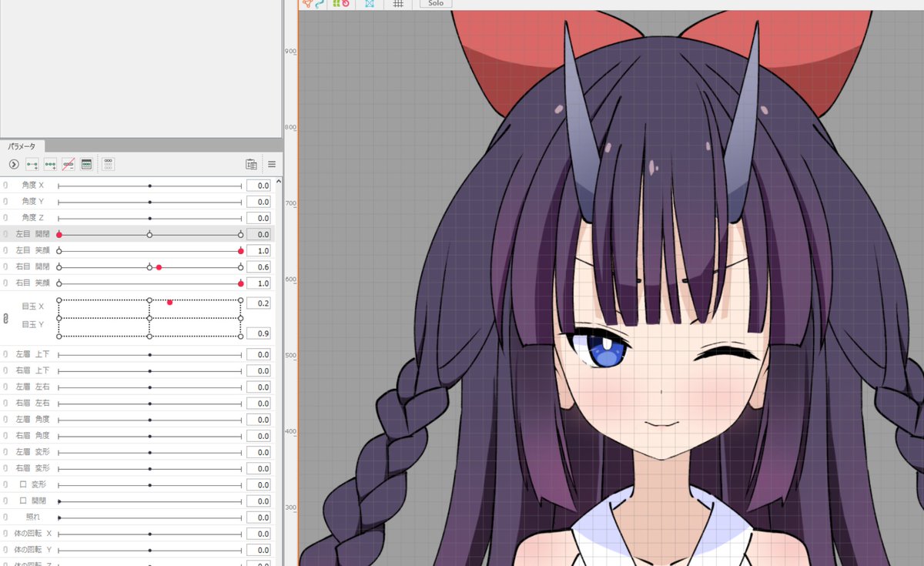Viewport: 924px width, 566px height.
Task: Select the left red keypoint on 左目 開閉
Action: tap(59, 234)
